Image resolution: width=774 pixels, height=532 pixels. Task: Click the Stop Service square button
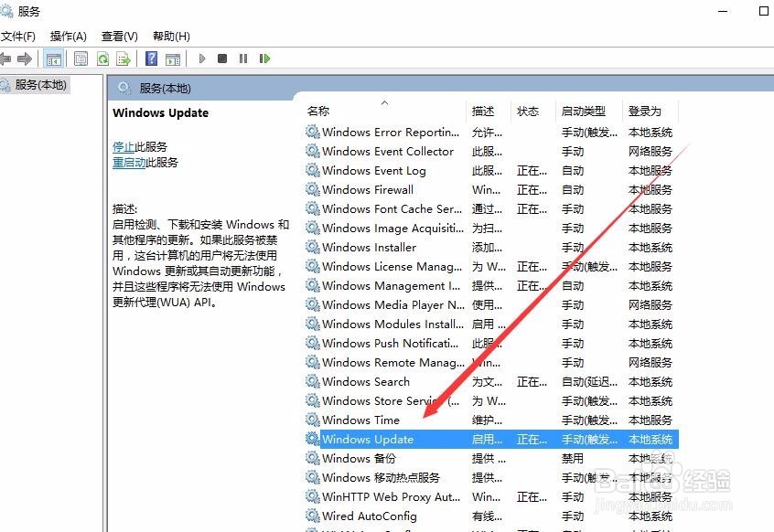[222, 59]
